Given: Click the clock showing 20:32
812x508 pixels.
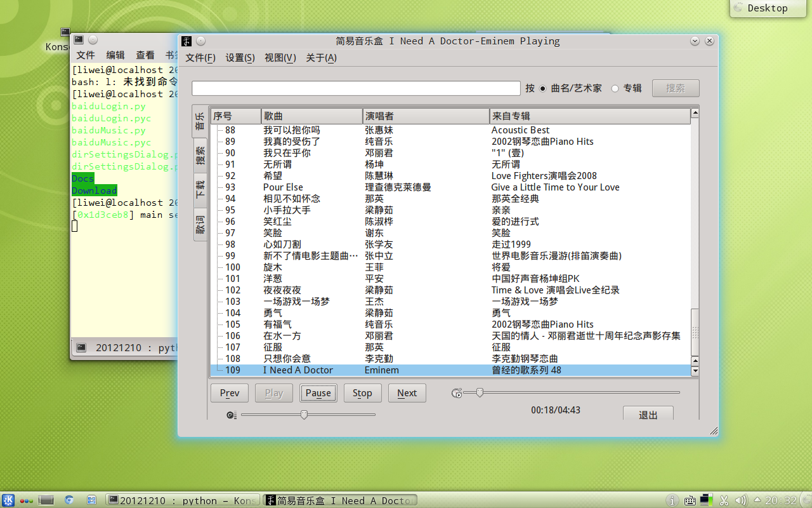Looking at the screenshot, I should coord(780,500).
